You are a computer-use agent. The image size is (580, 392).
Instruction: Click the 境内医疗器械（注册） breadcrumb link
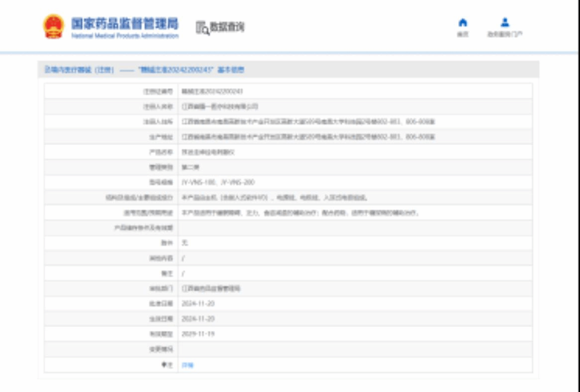pyautogui.click(x=80, y=70)
